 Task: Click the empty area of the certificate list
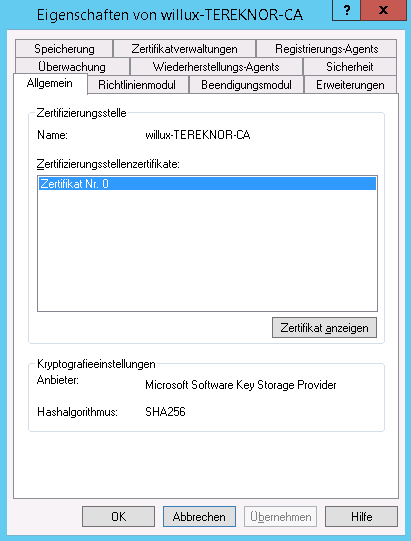(x=207, y=250)
